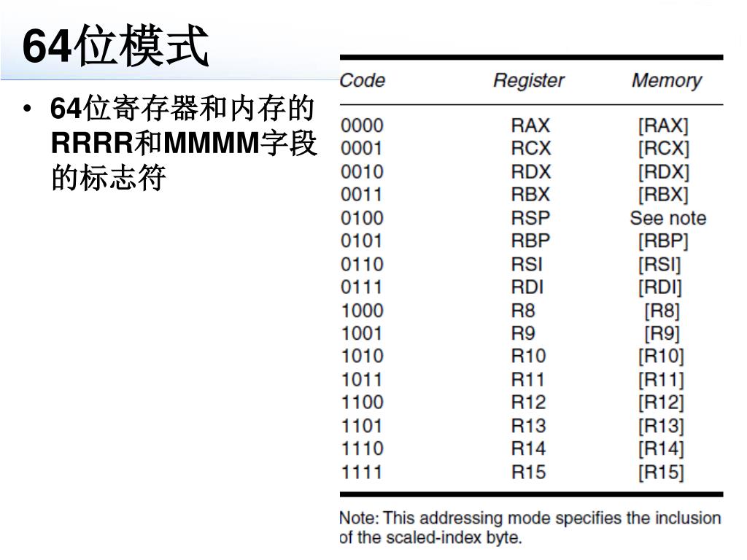This screenshot has width=747, height=560.
Task: Select the bullet text "64位寄存器和内存的"
Action: coord(182,108)
